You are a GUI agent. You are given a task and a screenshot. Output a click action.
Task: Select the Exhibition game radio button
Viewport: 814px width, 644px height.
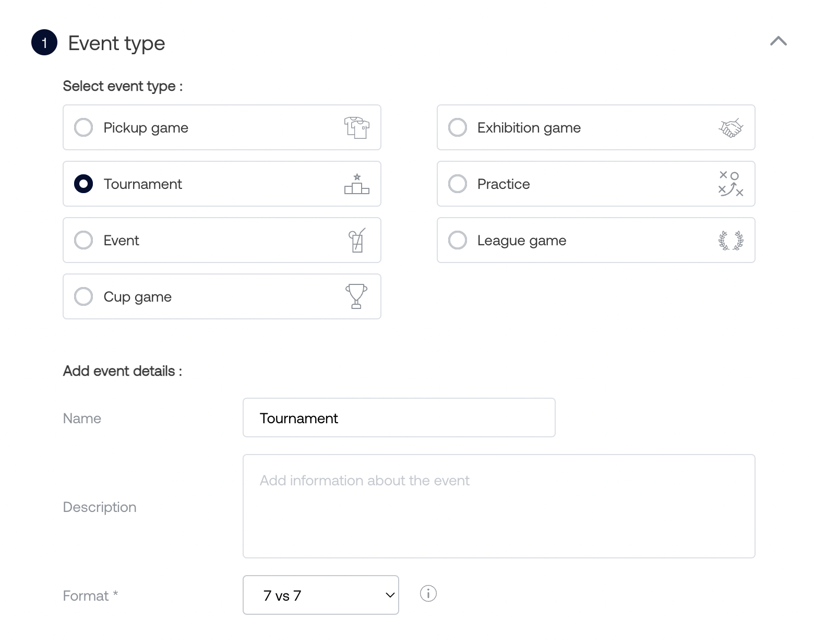458,127
